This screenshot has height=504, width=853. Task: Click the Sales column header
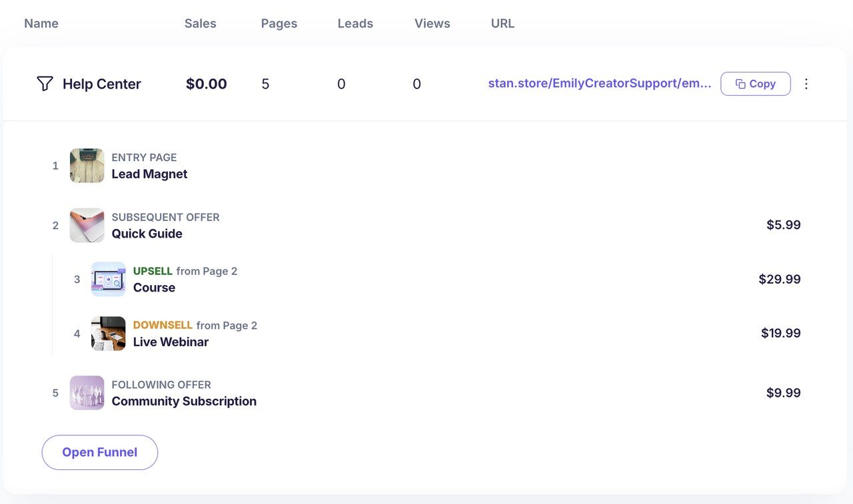click(x=201, y=23)
